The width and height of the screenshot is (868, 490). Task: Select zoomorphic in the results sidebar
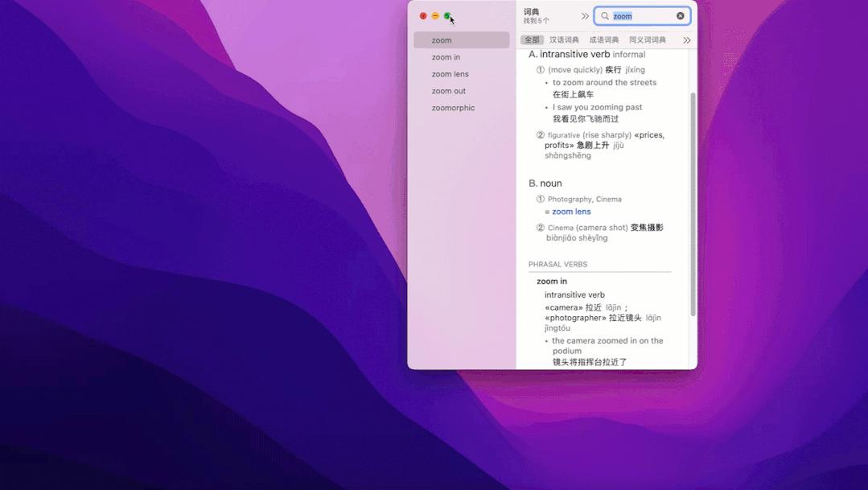coord(453,107)
